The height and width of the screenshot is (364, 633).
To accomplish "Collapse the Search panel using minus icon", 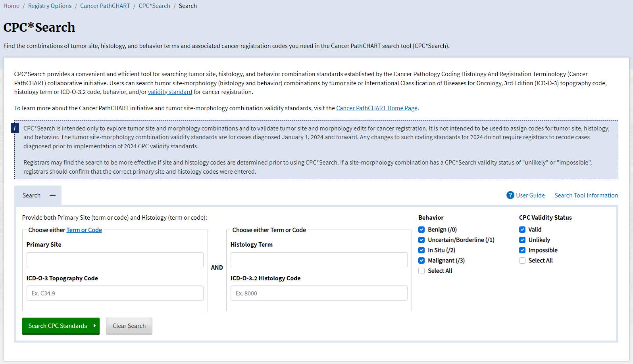I will pyautogui.click(x=52, y=195).
